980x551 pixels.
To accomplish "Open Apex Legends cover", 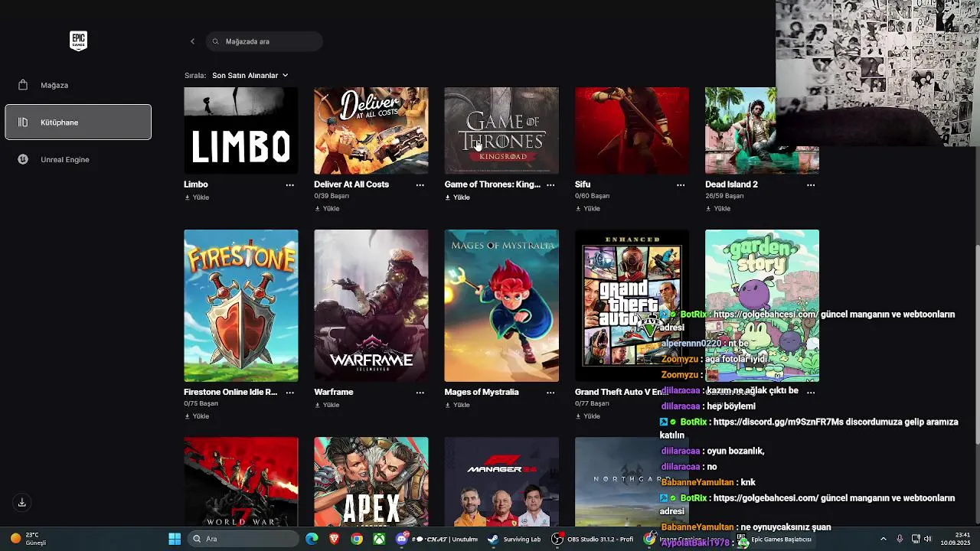I will [371, 481].
